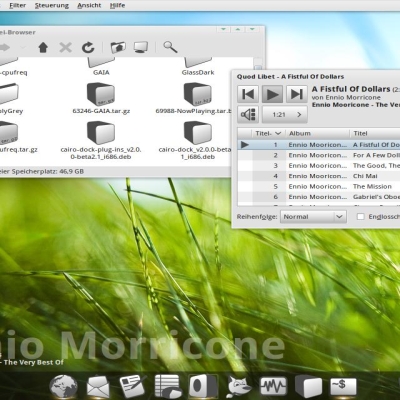Sort by the Titel- track number column
400x400 pixels.
[x=268, y=133]
